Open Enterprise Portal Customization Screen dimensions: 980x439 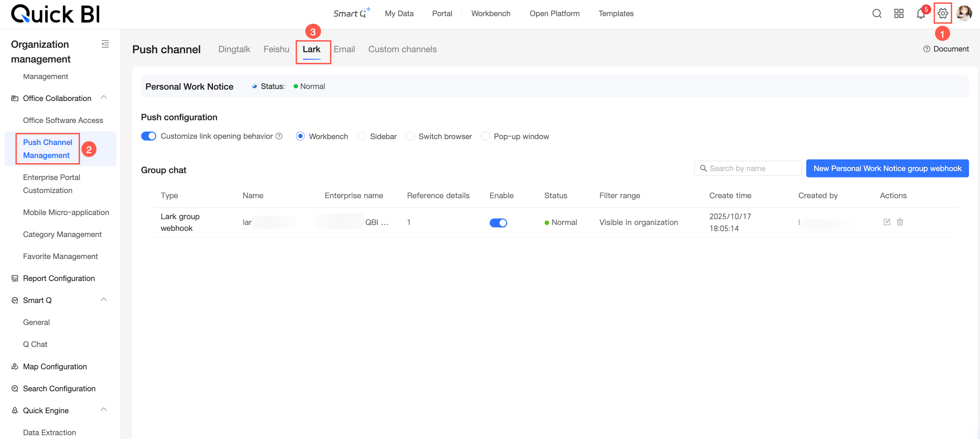click(52, 184)
